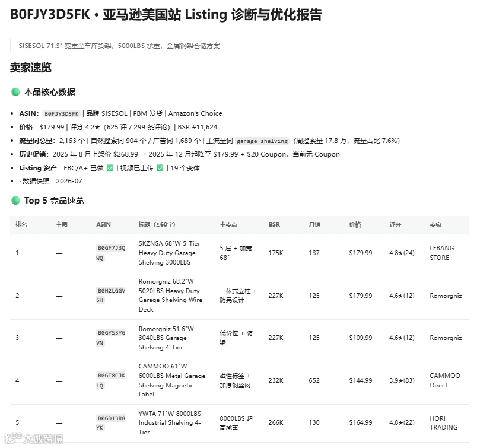This screenshot has height=448, width=477.
Task: Click the BSR column header
Action: coord(274,225)
